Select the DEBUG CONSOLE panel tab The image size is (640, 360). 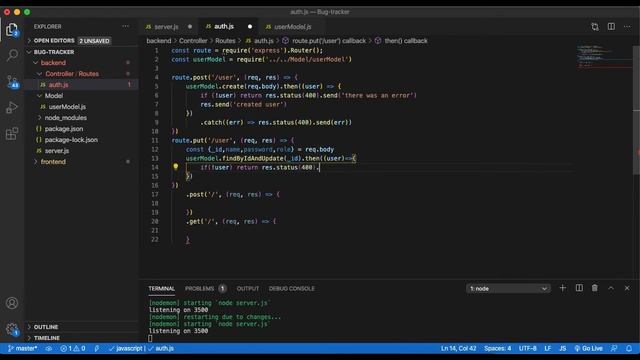coord(291,289)
